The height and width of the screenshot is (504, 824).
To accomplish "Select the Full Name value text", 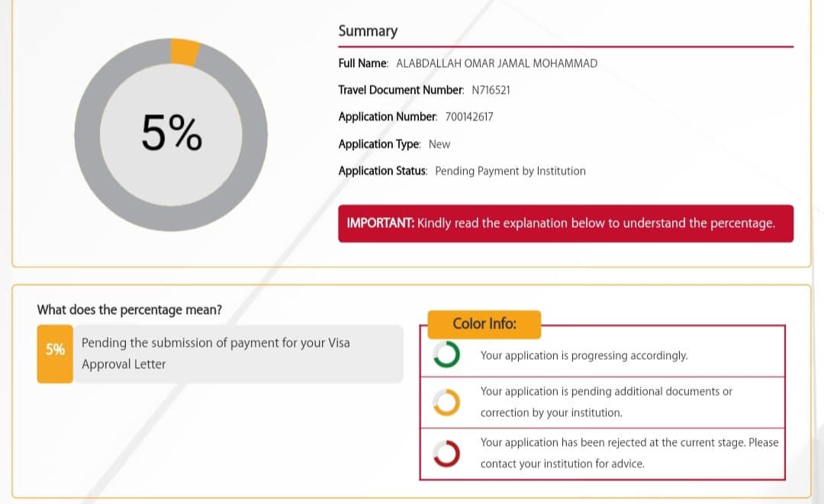I will coord(497,63).
